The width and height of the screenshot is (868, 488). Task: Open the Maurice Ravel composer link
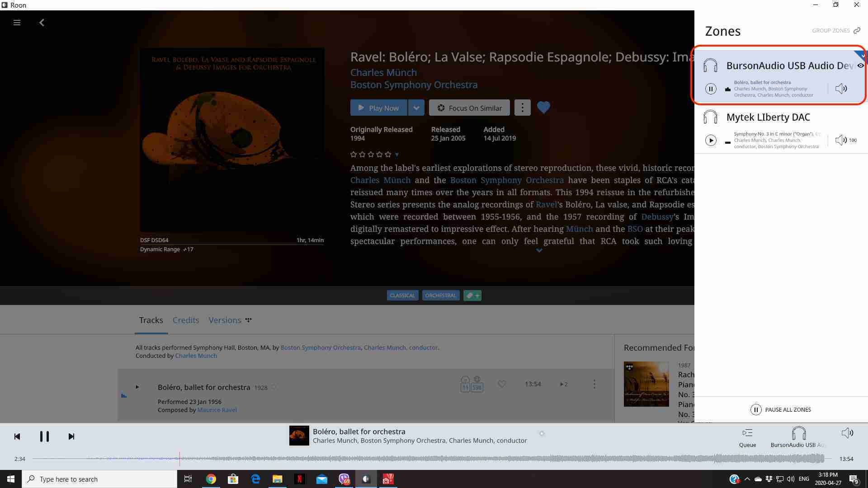(x=217, y=410)
